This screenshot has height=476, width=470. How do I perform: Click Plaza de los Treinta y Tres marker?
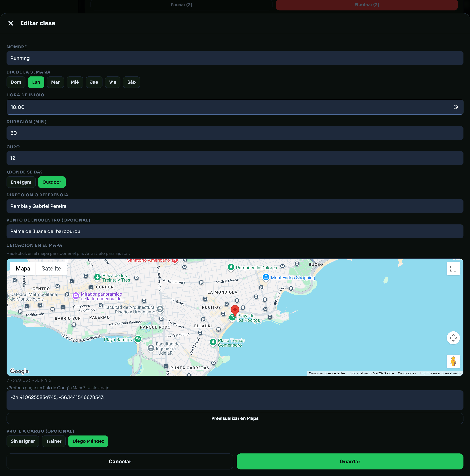(x=97, y=277)
